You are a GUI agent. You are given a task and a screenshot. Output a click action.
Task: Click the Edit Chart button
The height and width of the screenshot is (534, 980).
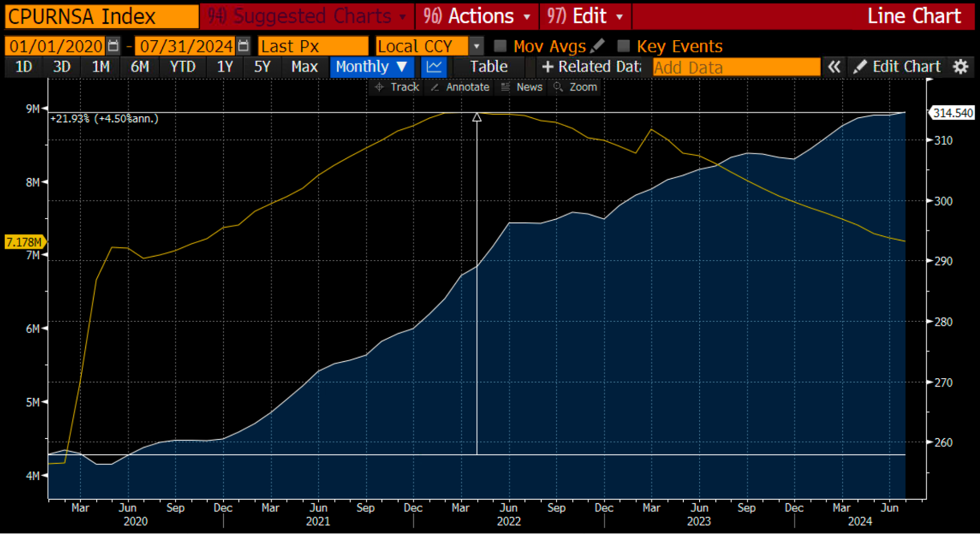(897, 67)
